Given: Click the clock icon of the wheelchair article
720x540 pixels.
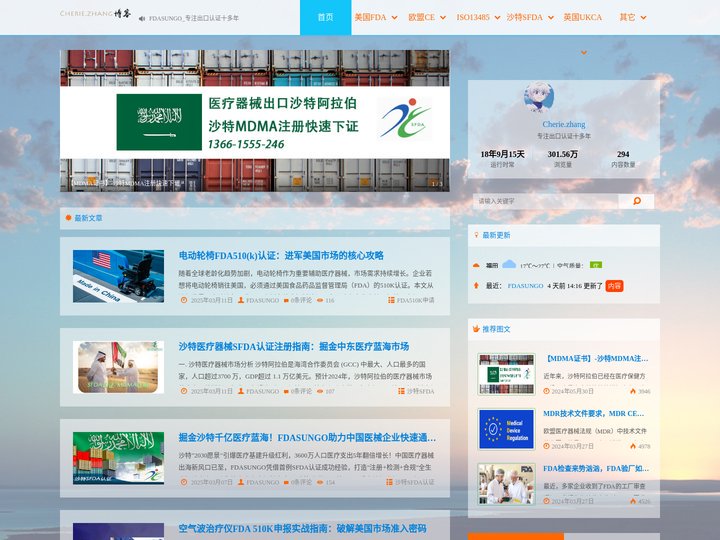Looking at the screenshot, I should pyautogui.click(x=184, y=300).
